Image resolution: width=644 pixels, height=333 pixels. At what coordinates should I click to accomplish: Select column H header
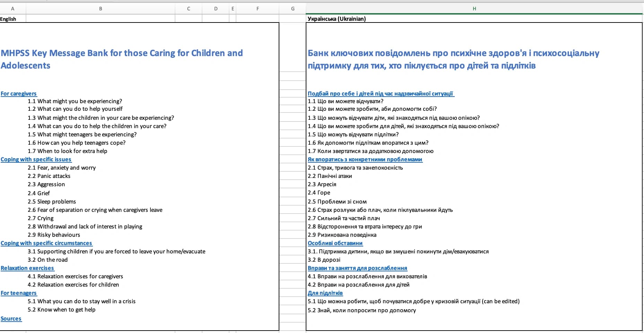[x=474, y=9]
